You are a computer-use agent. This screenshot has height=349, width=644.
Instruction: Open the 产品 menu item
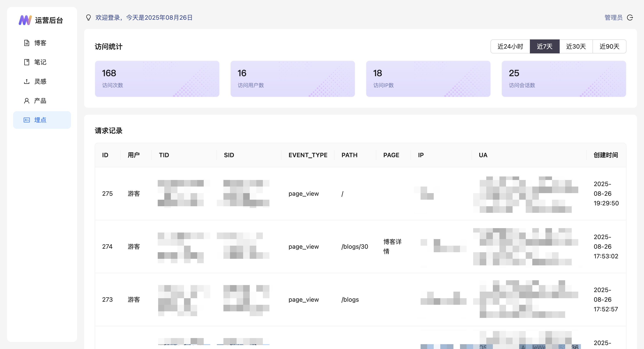coord(40,101)
